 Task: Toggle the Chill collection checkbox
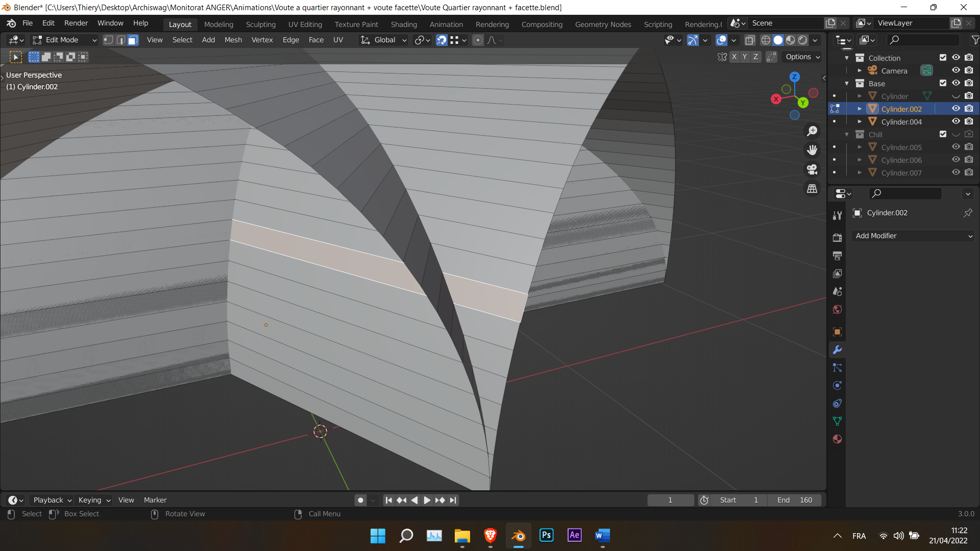pyautogui.click(x=943, y=134)
